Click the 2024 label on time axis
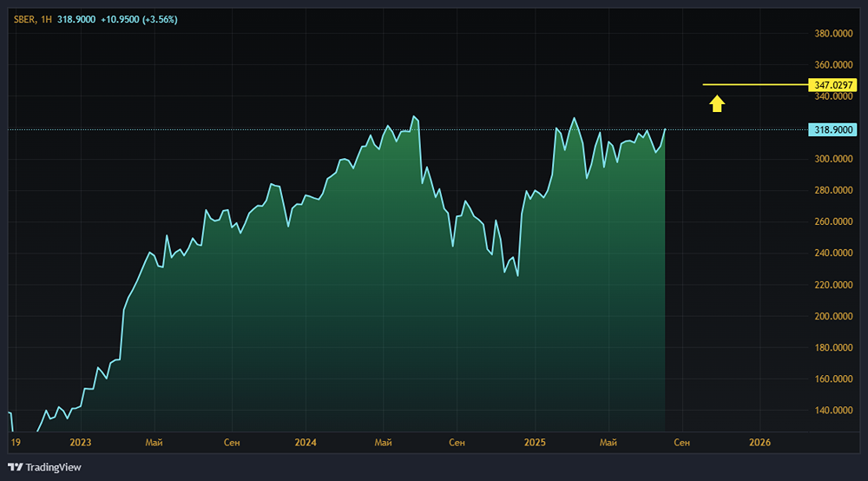The image size is (868, 481). click(306, 442)
